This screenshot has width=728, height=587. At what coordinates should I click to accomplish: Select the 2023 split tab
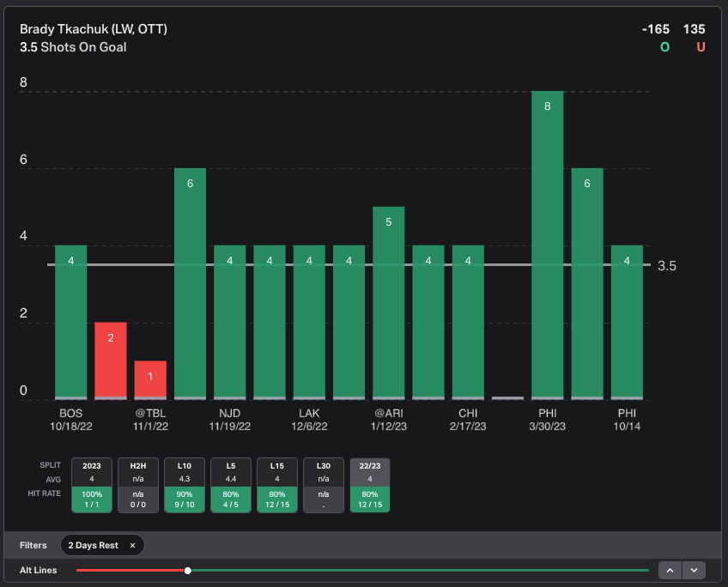click(92, 485)
